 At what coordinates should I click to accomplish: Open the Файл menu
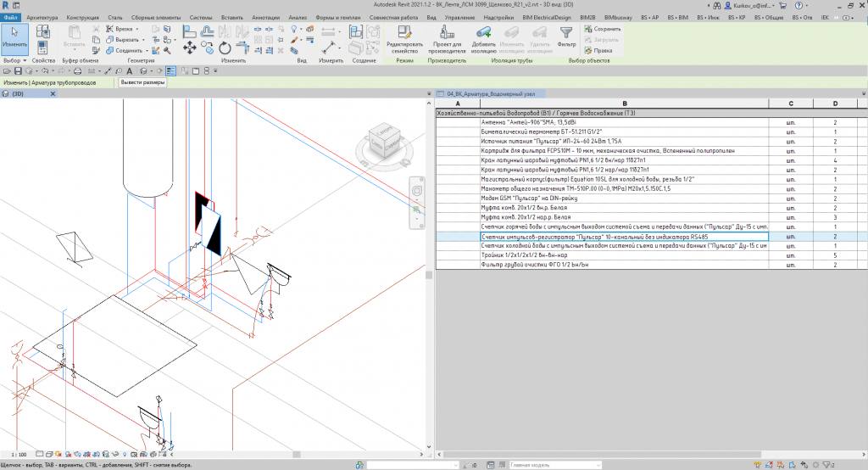10,17
